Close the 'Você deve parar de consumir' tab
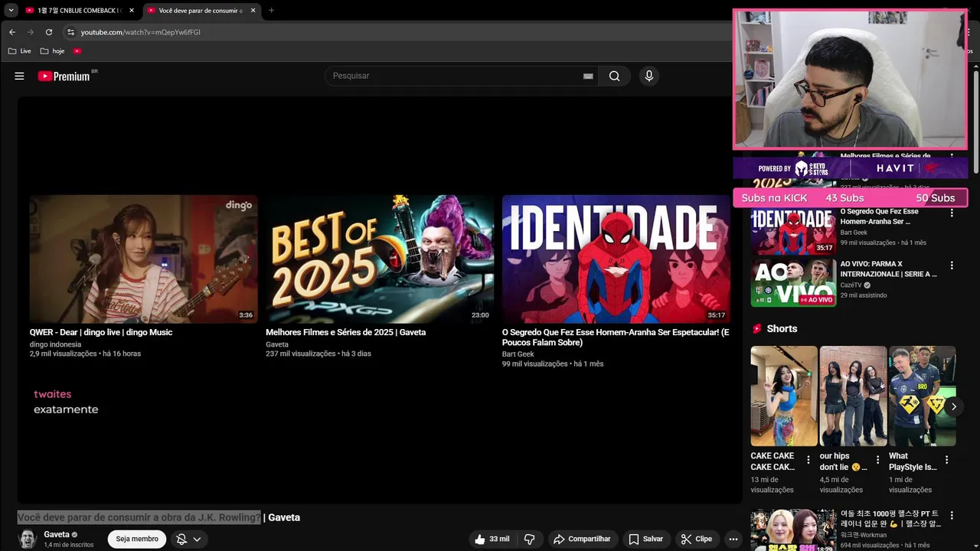The image size is (980, 551). (x=253, y=11)
